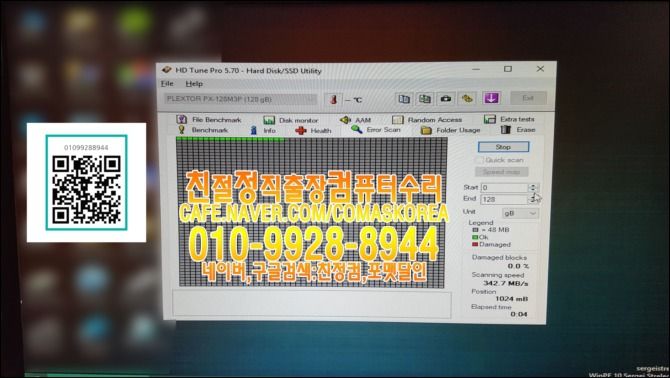This screenshot has height=378, width=670.
Task: Click the 0:04 elapsed time value
Action: (519, 314)
